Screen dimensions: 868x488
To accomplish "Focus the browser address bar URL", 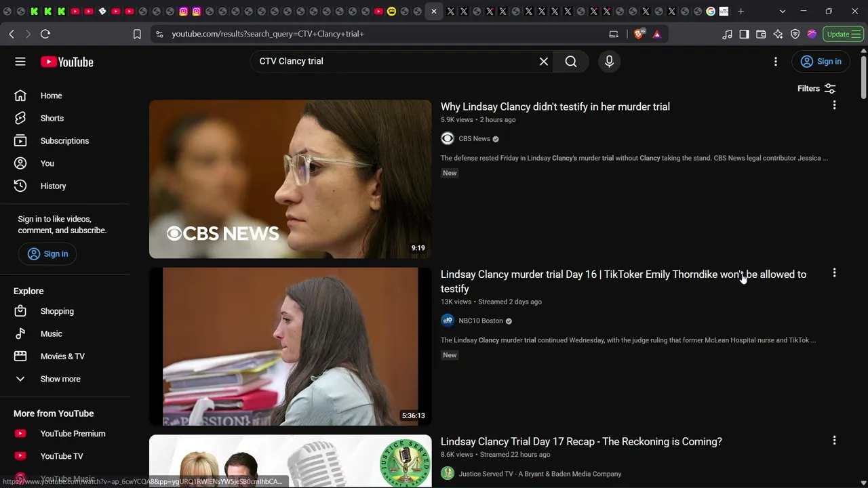I will click(268, 34).
